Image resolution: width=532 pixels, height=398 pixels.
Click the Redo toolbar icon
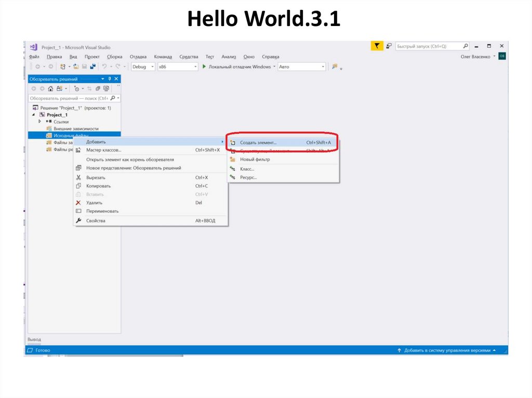point(118,67)
